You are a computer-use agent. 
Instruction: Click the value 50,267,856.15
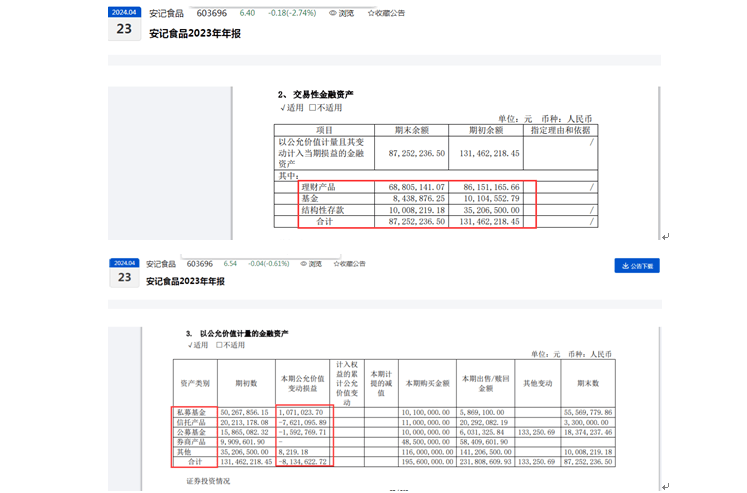click(244, 413)
